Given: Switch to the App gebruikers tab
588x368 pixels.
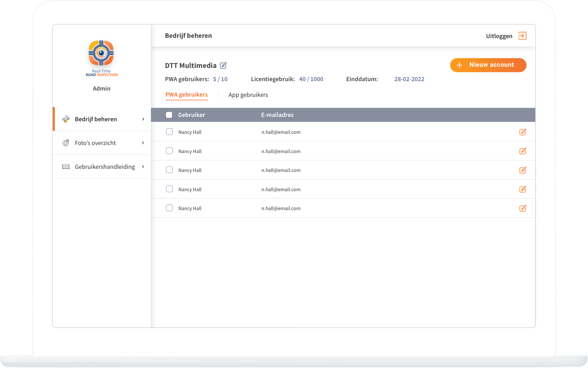Looking at the screenshot, I should point(248,95).
